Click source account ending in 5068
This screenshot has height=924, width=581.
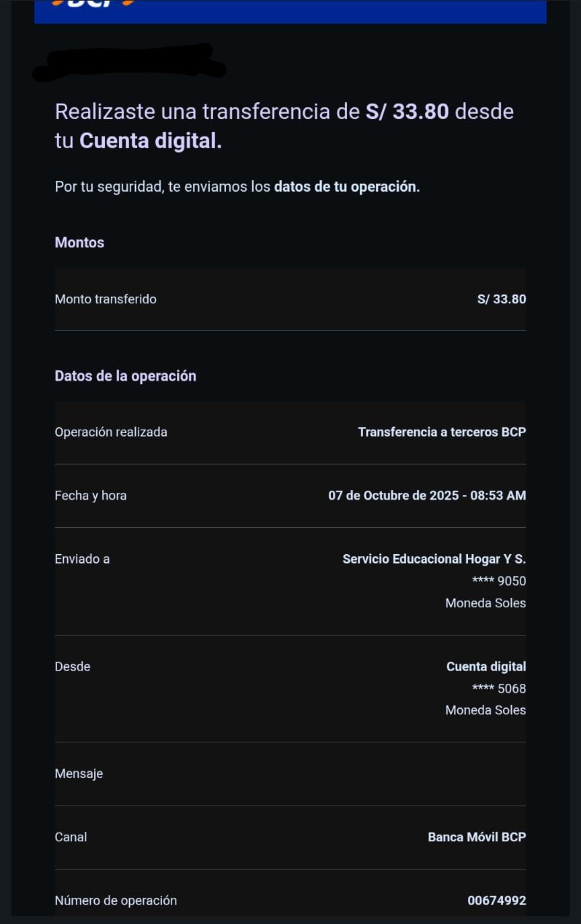499,689
